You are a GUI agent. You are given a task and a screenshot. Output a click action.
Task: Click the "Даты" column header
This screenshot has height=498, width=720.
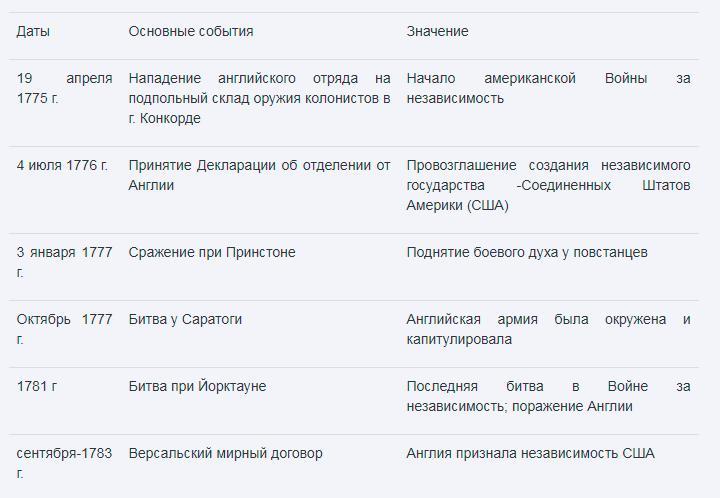pyautogui.click(x=33, y=31)
